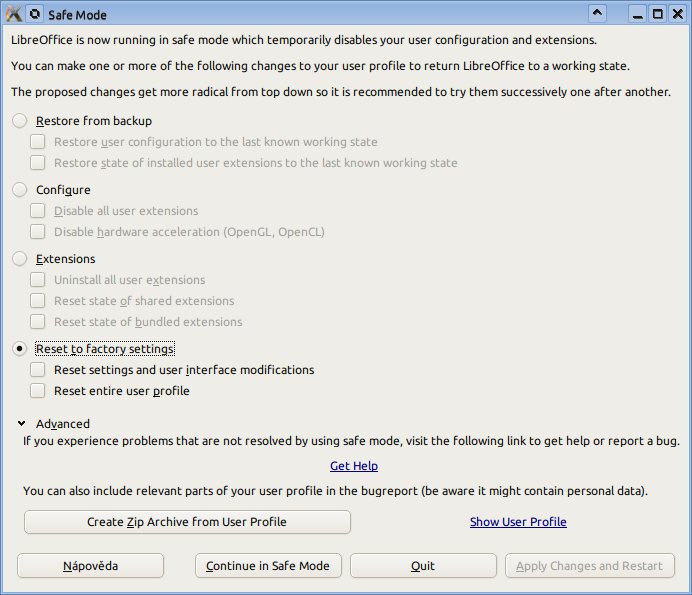This screenshot has width=692, height=595.
Task: Check Reset entire user profile
Action: point(38,391)
